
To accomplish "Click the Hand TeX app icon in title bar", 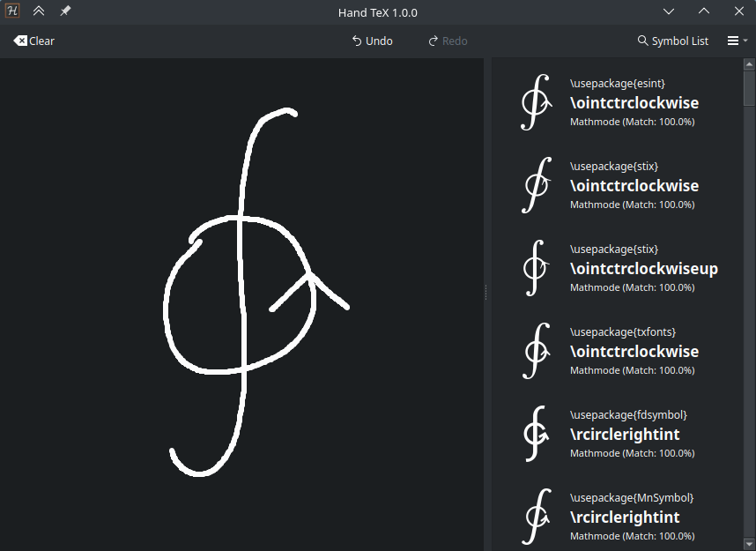I will click(12, 11).
